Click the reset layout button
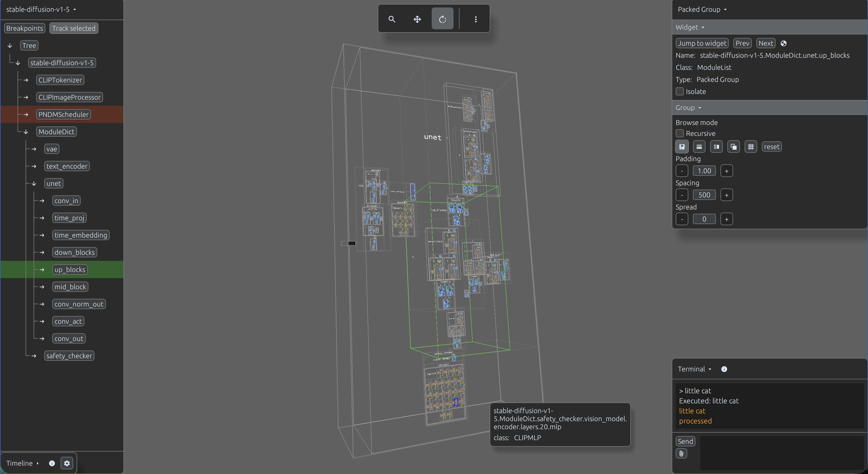868x474 pixels. pyautogui.click(x=772, y=147)
